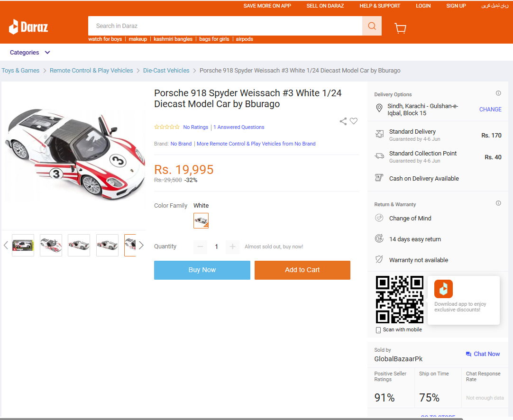Go to Die-Cast Vehicles breadcrumb
Viewport: 513px width, 420px height.
[x=166, y=70]
